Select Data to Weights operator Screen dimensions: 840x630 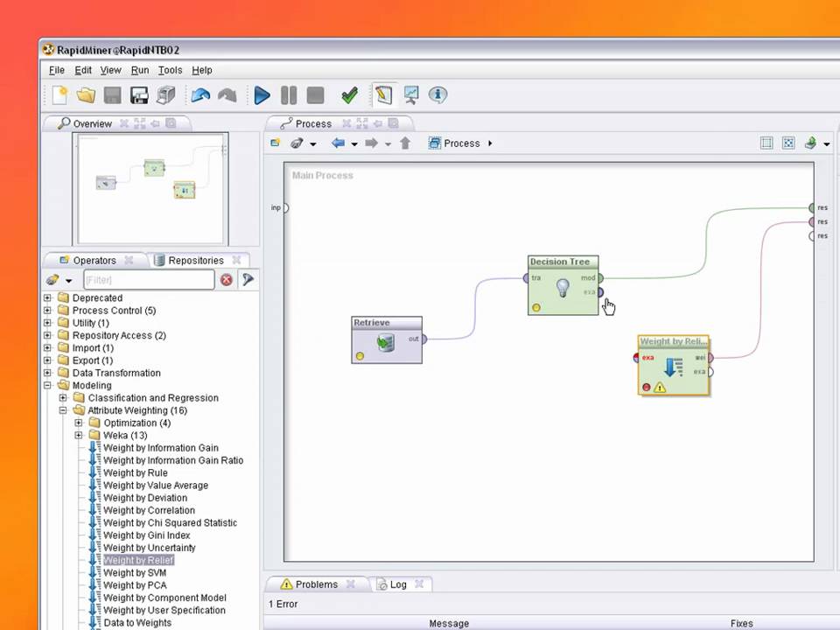point(137,622)
